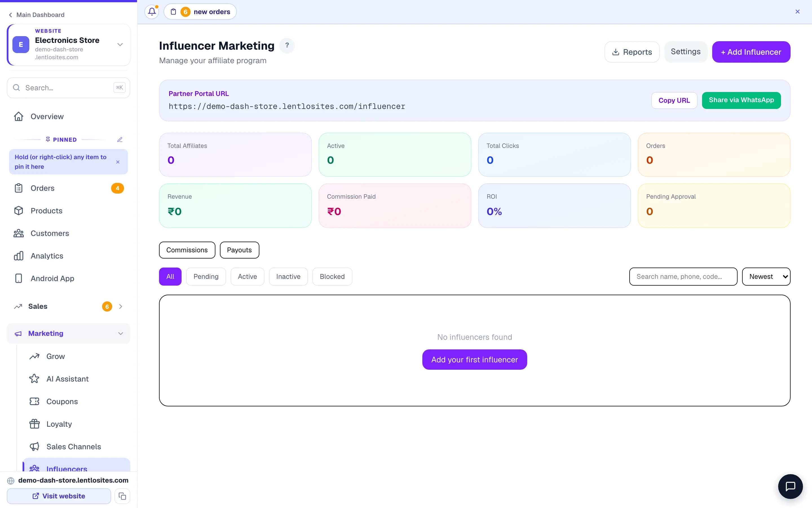Open Influencer Marketing Settings
Image resolution: width=812 pixels, height=508 pixels.
point(685,52)
